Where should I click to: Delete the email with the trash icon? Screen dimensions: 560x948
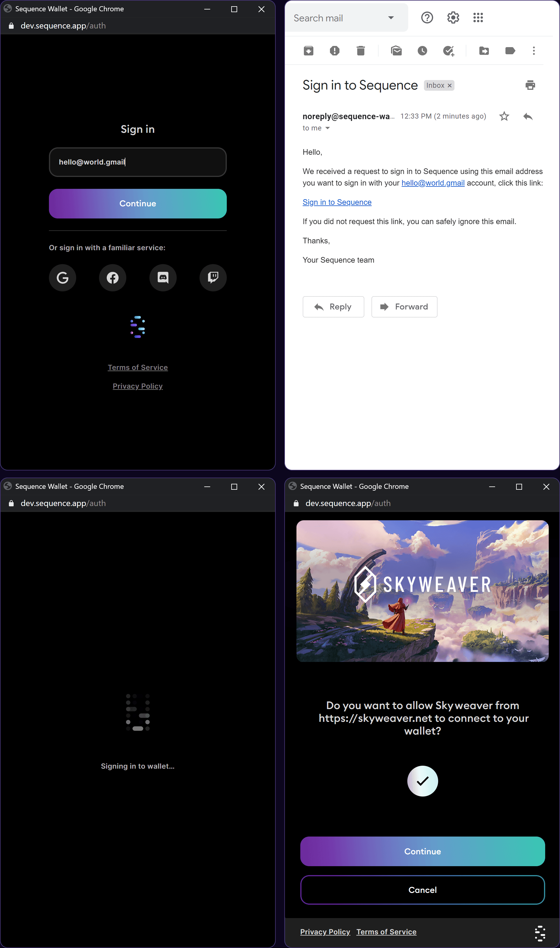361,51
